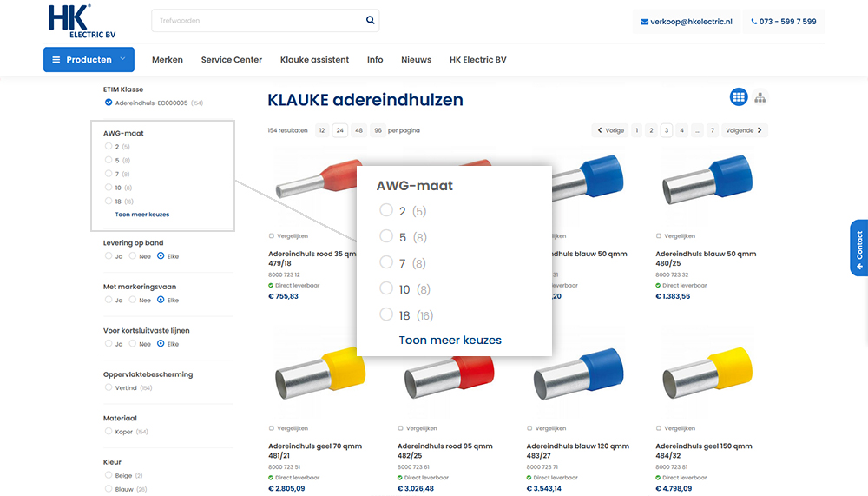Open the blue Contact side tab
The height and width of the screenshot is (496, 868).
pos(858,248)
